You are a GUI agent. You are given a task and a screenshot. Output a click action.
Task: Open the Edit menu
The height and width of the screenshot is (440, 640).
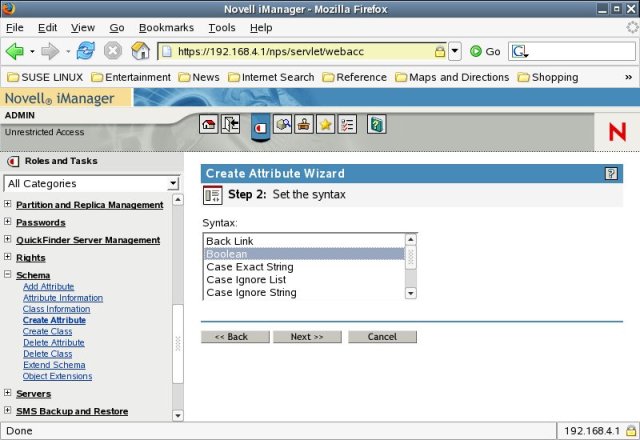point(47,28)
